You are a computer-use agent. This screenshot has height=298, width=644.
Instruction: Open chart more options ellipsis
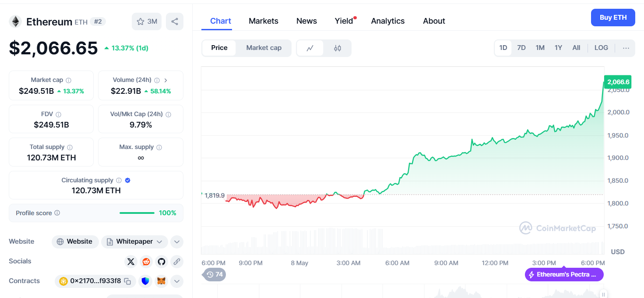click(626, 48)
